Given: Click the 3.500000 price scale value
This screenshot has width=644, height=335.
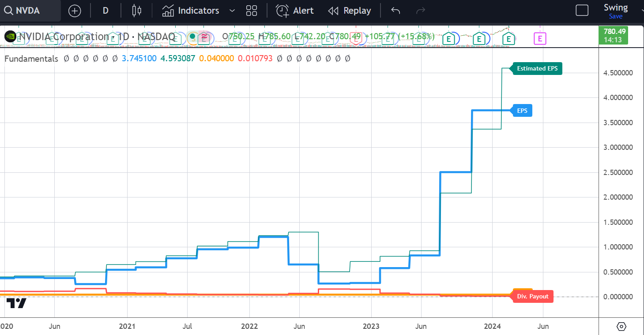Looking at the screenshot, I should [618, 123].
